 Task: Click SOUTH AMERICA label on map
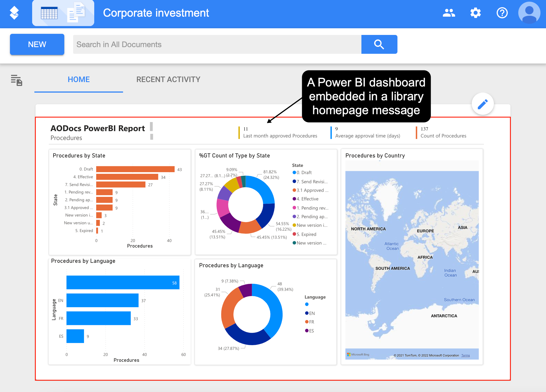(x=392, y=268)
